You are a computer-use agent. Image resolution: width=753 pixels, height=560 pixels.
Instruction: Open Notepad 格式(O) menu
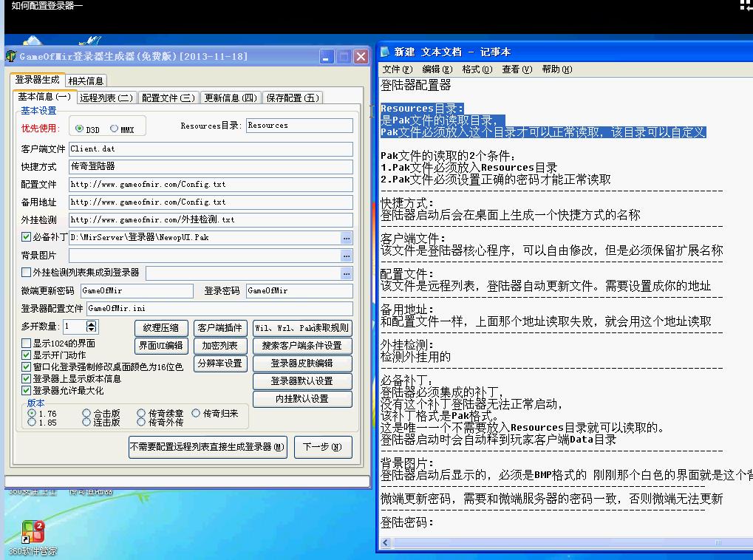tap(477, 69)
